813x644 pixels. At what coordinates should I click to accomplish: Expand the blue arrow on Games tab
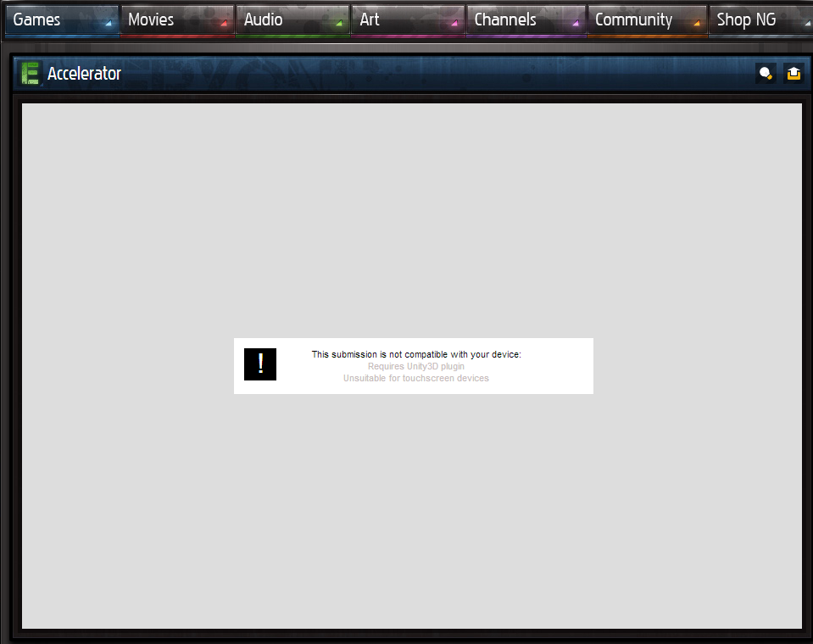109,24
